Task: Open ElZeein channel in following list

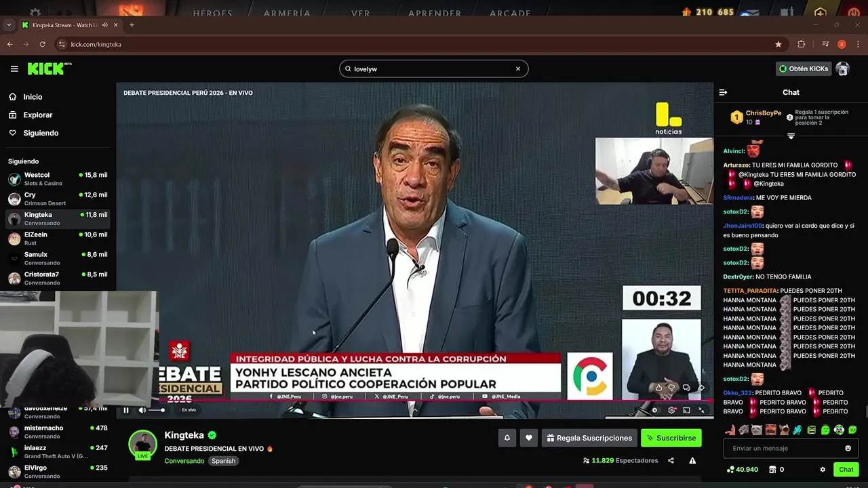Action: point(58,239)
